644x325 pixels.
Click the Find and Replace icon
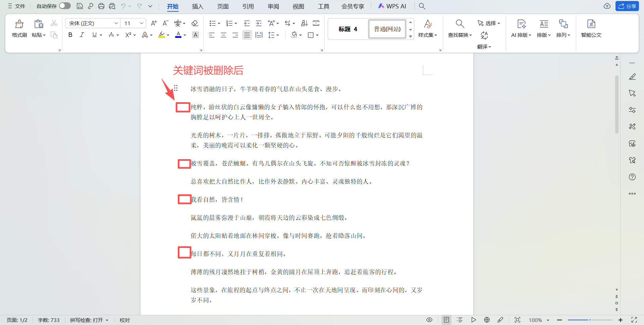pos(460,23)
